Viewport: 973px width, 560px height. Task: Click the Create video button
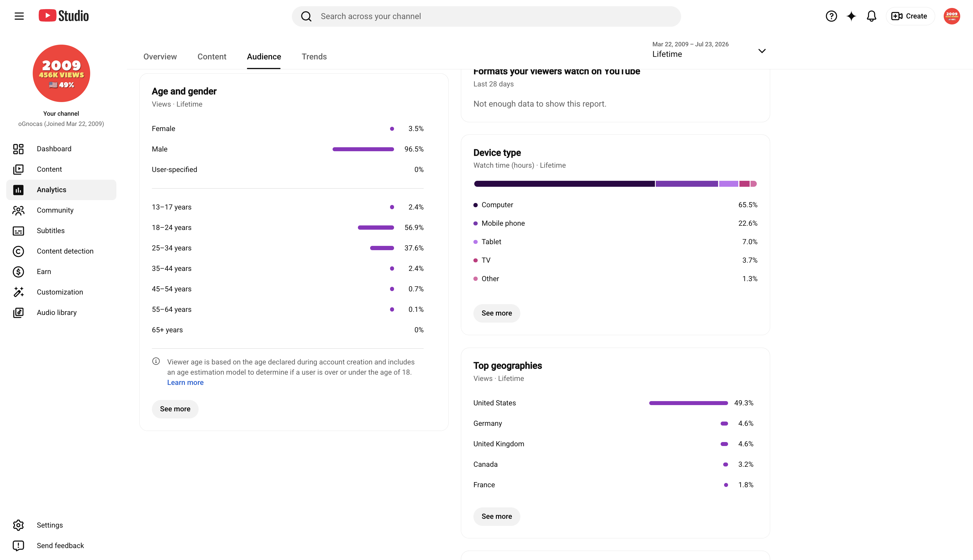click(x=910, y=16)
